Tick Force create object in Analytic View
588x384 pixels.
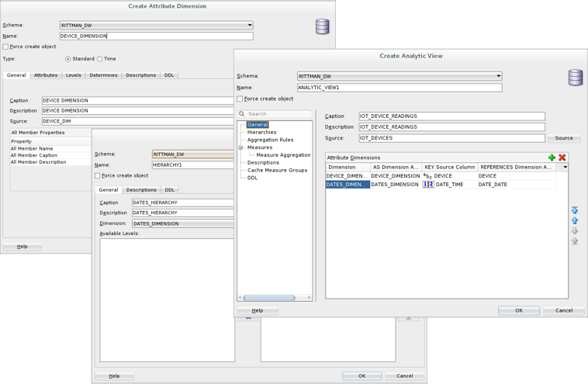(x=240, y=99)
